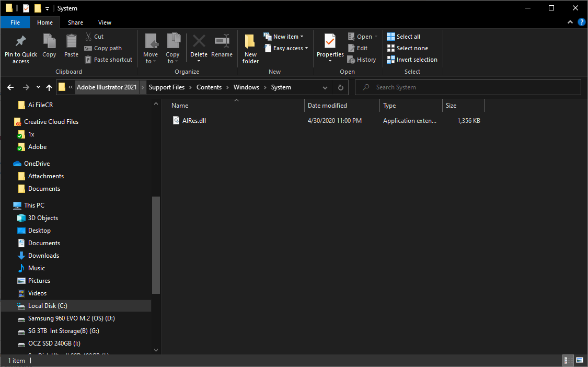This screenshot has width=588, height=367.
Task: Click the Paste shortcut button
Action: pos(108,59)
